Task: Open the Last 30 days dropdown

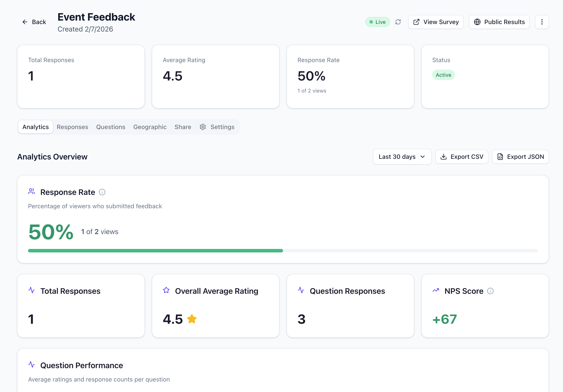Action: tap(402, 156)
